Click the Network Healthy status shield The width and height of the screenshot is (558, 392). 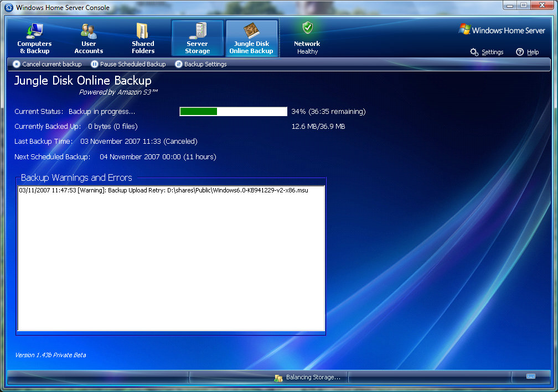[x=307, y=27]
